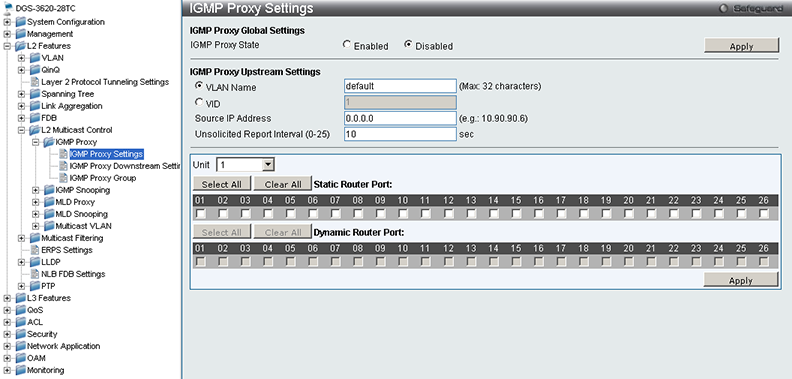Check Static Router Port 20 checkbox
Screen dimensions: 792x379
point(629,214)
